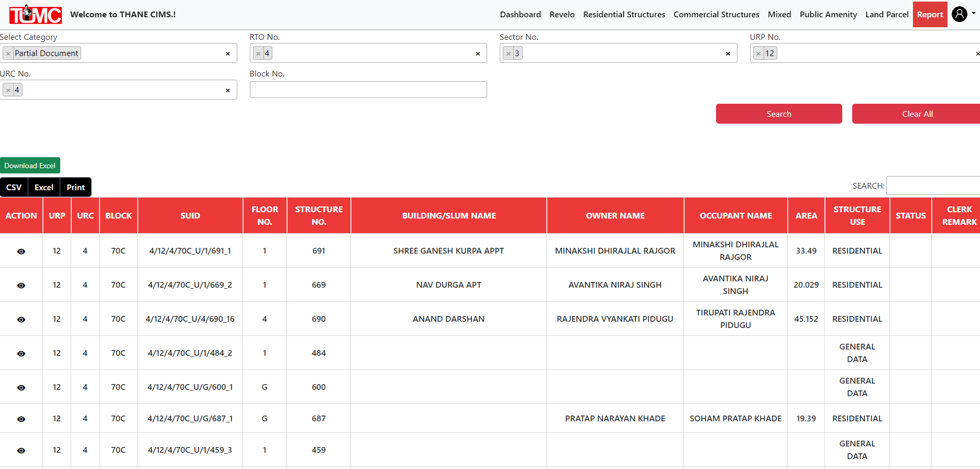Image resolution: width=980 pixels, height=469 pixels.
Task: Open Land Parcel
Action: (887, 15)
